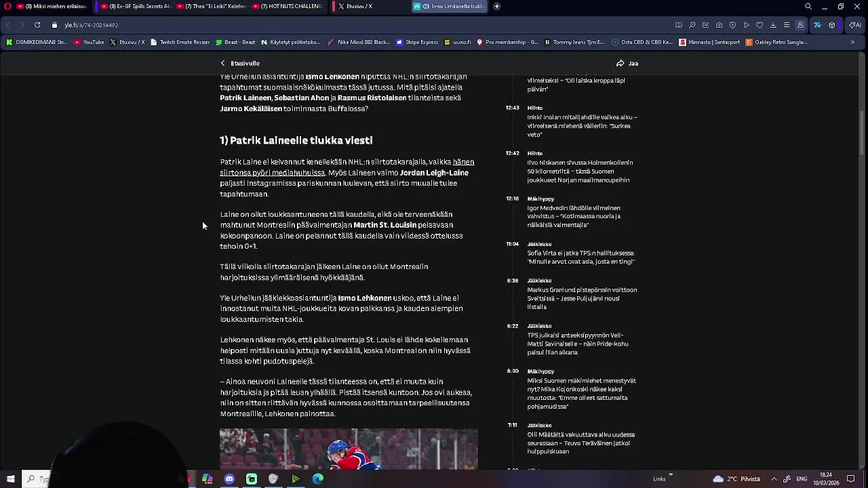Open Discord from the taskbar
Image resolution: width=868 pixels, height=488 pixels.
pos(229,479)
